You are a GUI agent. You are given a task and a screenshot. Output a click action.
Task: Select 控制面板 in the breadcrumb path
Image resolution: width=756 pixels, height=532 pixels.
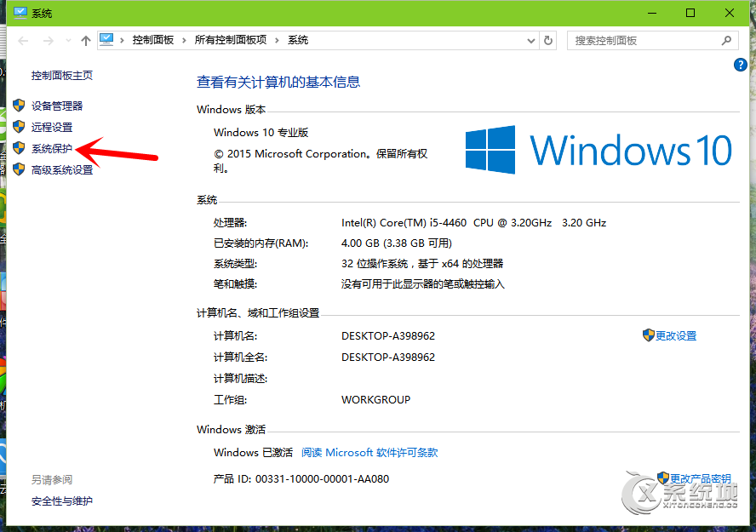pos(153,40)
